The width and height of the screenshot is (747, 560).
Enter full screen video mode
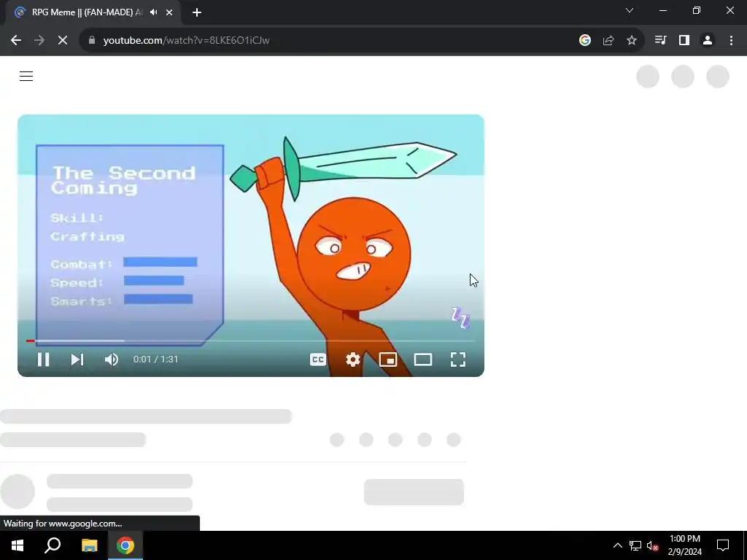click(x=458, y=359)
